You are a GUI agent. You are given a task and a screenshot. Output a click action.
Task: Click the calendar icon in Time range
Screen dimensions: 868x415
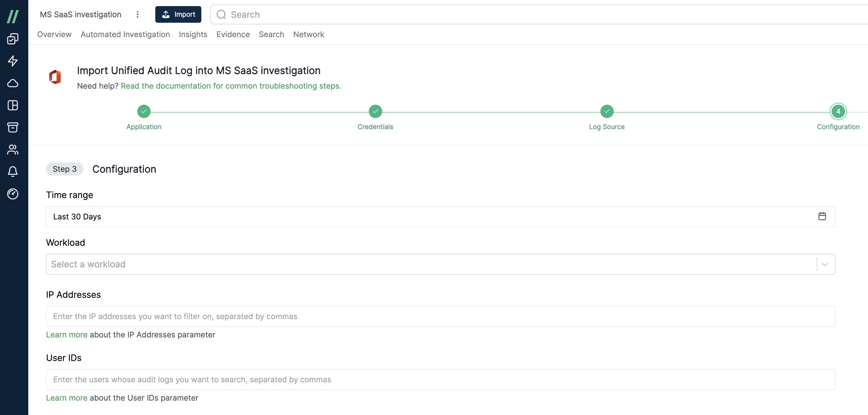[x=822, y=216]
